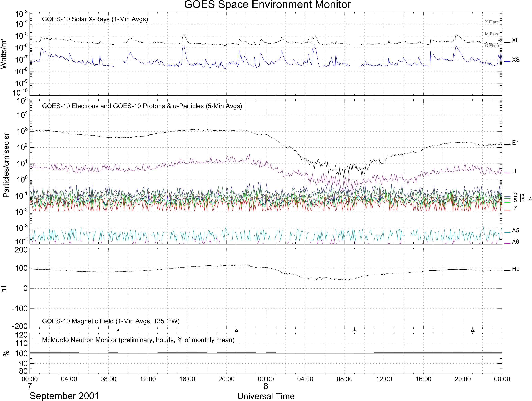Click the 'I4' proton legend label
532x401 pixels.
pos(529,199)
